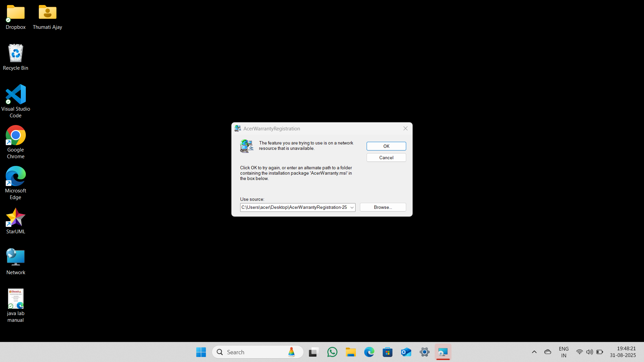The image size is (644, 362).
Task: Open the Windows Start menu
Action: point(201,352)
